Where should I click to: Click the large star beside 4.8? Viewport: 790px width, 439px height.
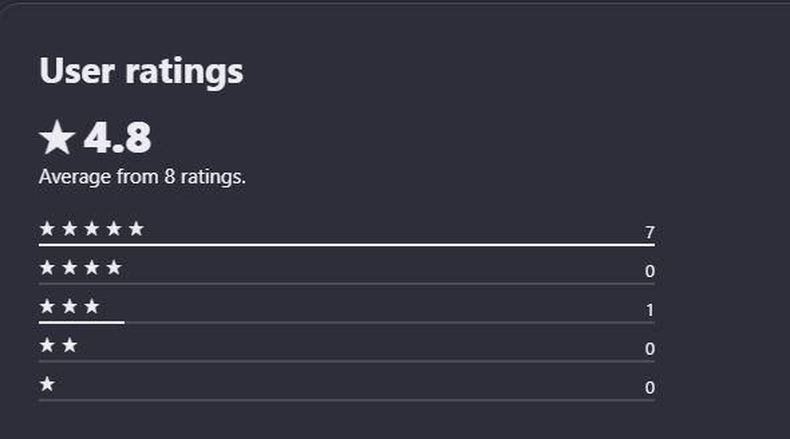click(x=57, y=139)
